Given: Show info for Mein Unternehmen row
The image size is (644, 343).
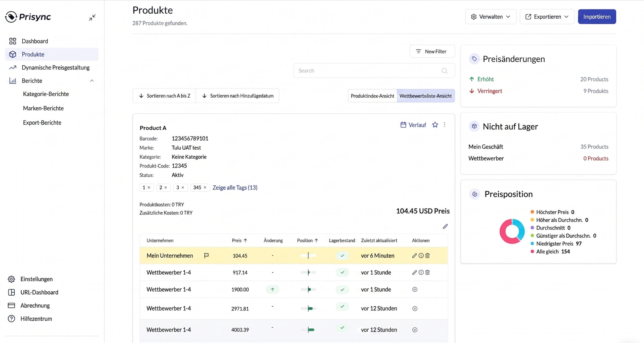Looking at the screenshot, I should [x=421, y=255].
